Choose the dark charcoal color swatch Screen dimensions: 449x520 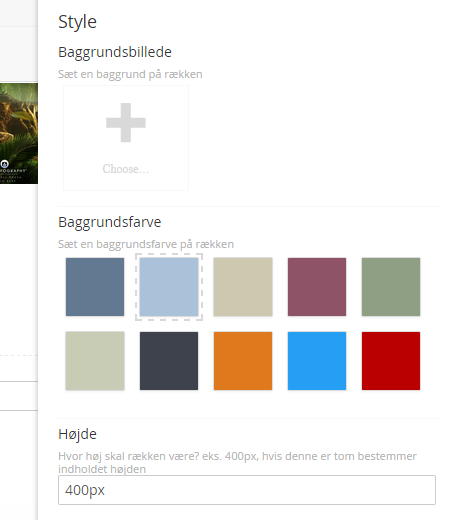point(169,361)
